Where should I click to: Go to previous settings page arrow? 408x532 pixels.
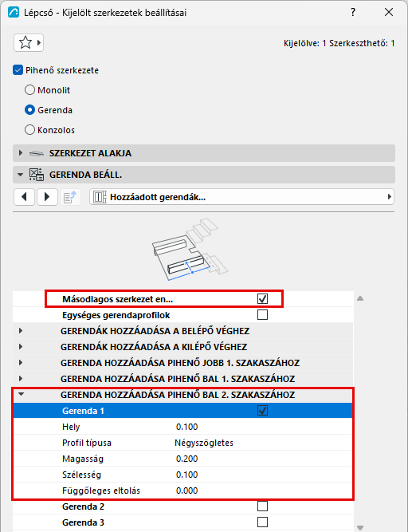24,197
